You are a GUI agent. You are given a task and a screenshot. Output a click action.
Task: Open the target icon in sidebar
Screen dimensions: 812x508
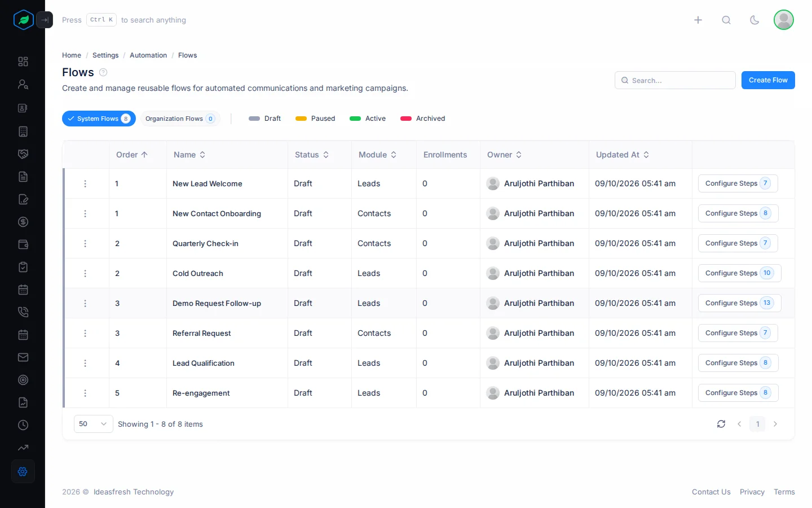(x=23, y=380)
